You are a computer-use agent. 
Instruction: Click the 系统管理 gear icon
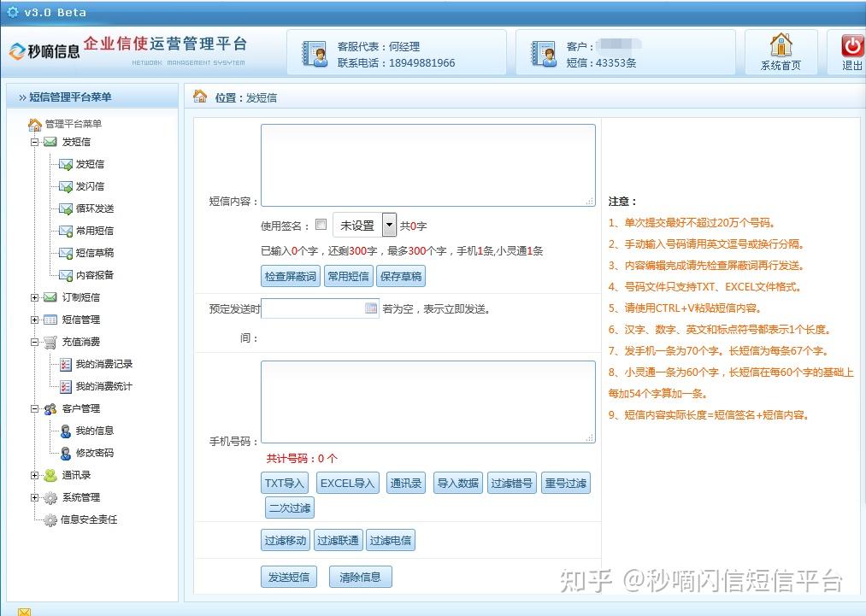tap(50, 498)
